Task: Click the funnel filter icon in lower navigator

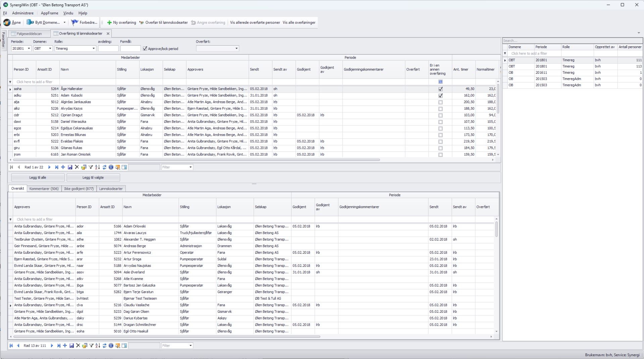Action: click(x=91, y=346)
